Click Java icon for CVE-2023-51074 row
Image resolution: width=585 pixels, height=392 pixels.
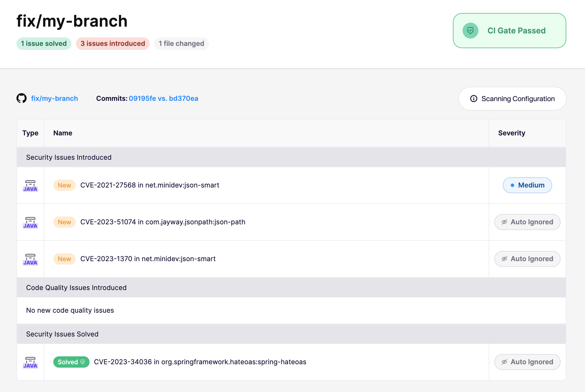click(x=30, y=222)
